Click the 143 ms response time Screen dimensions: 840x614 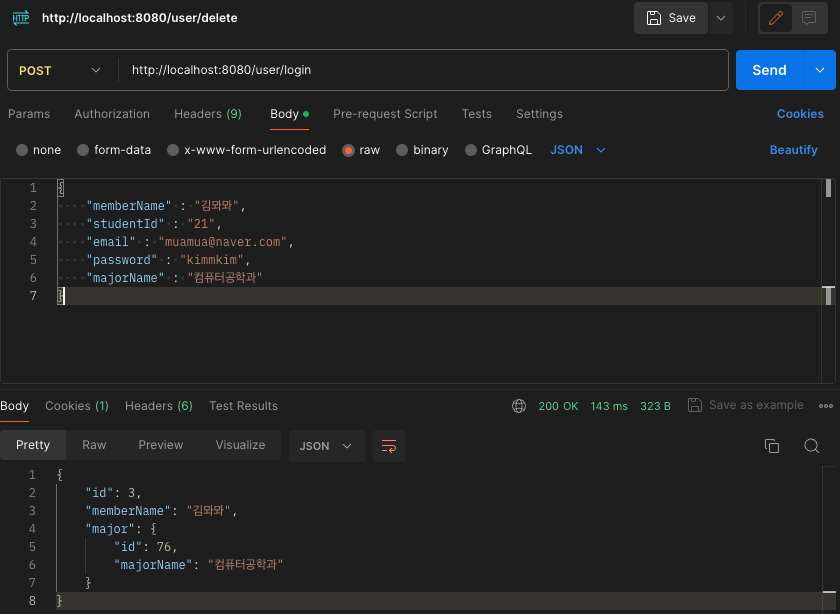pyautogui.click(x=609, y=406)
